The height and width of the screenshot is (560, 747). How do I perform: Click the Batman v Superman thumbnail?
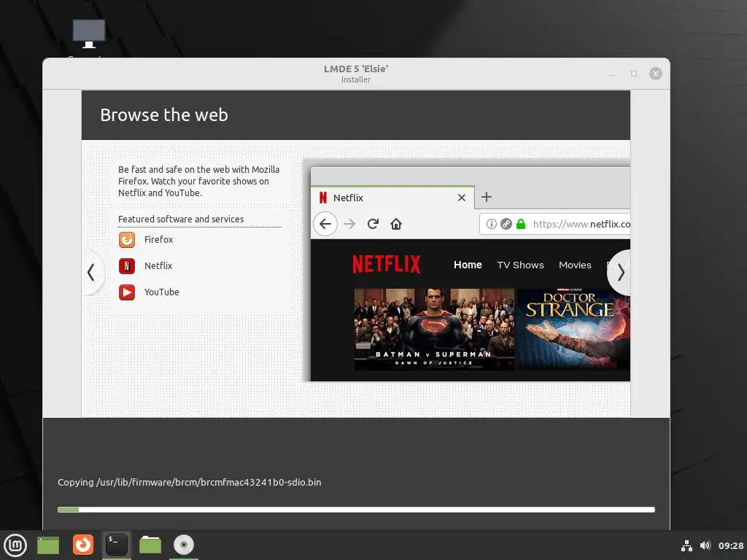pyautogui.click(x=434, y=329)
